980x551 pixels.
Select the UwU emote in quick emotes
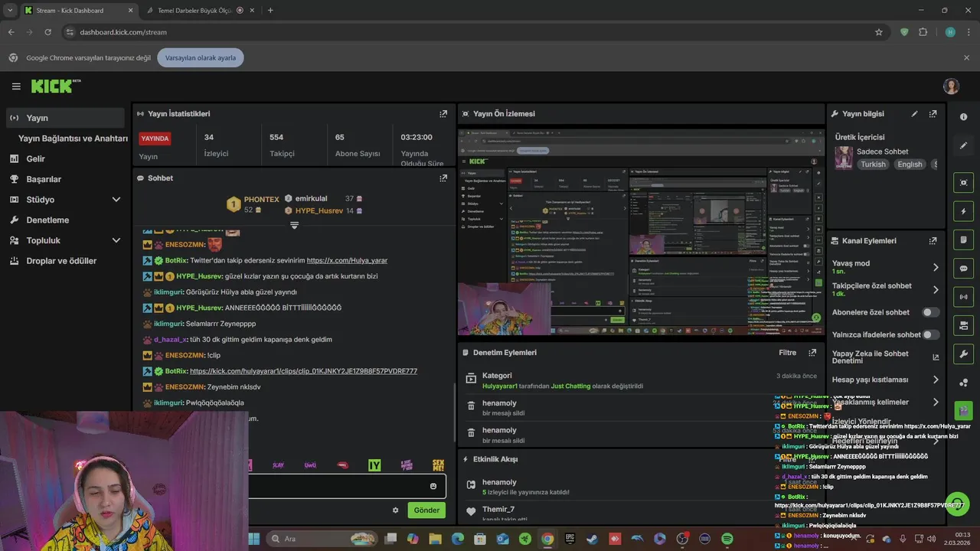(310, 465)
